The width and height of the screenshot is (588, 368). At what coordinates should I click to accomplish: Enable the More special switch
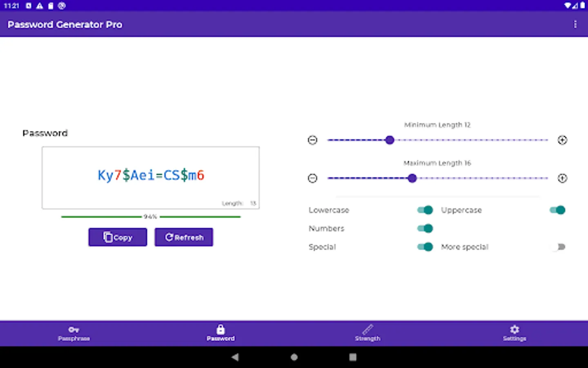pyautogui.click(x=557, y=247)
